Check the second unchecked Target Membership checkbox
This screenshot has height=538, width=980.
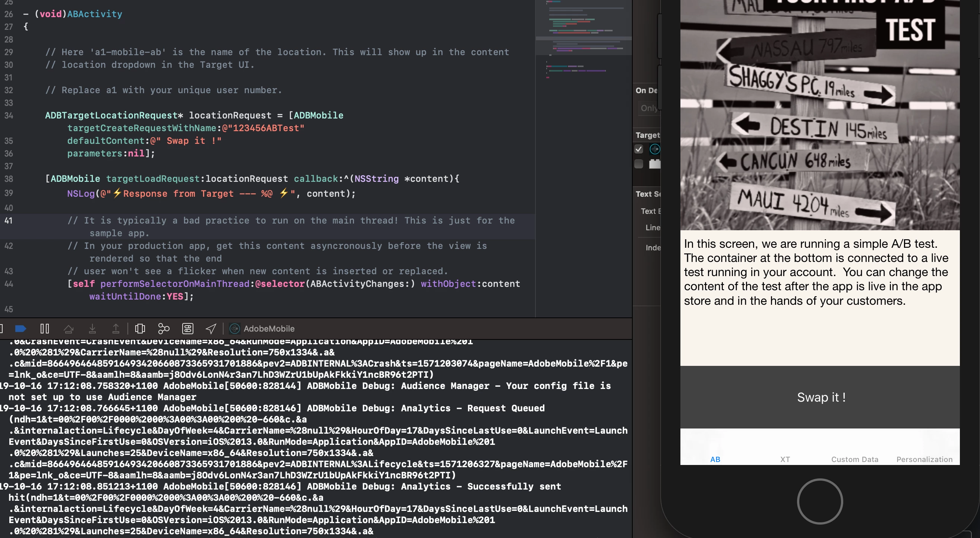639,164
